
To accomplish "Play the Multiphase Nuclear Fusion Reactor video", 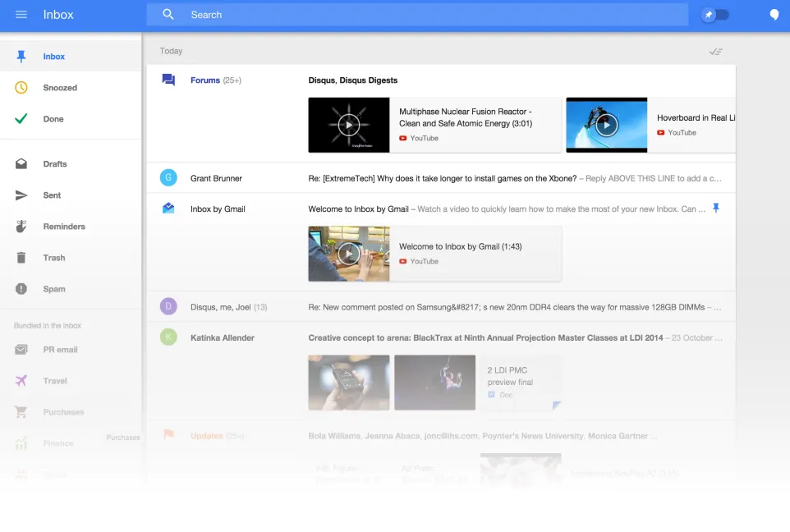I will tap(349, 125).
